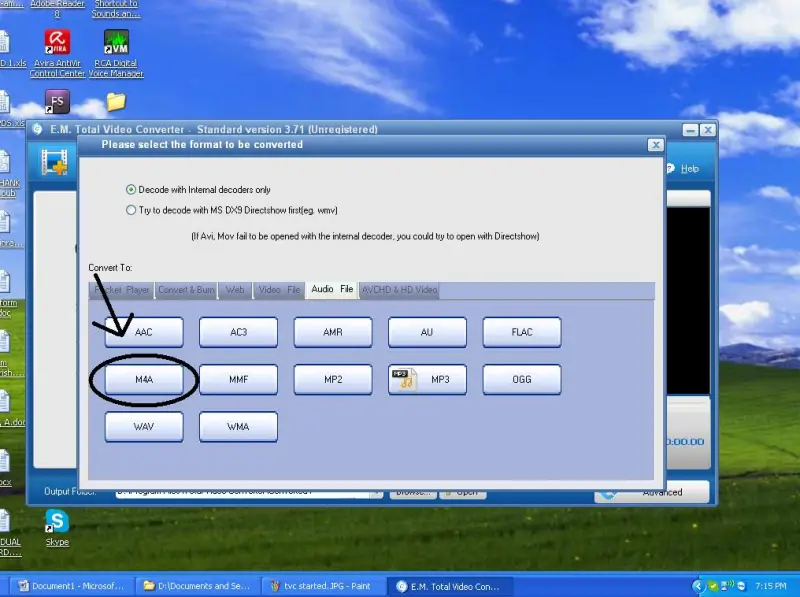Choose the AC3 audio format button
This screenshot has height=597, width=800.
pos(238,332)
